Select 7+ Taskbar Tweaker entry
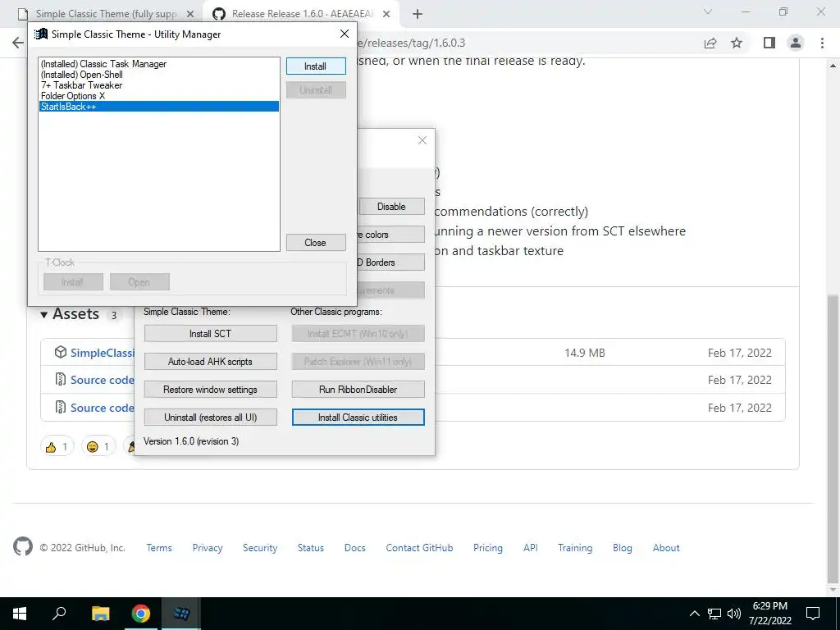840x630 pixels. click(x=159, y=85)
